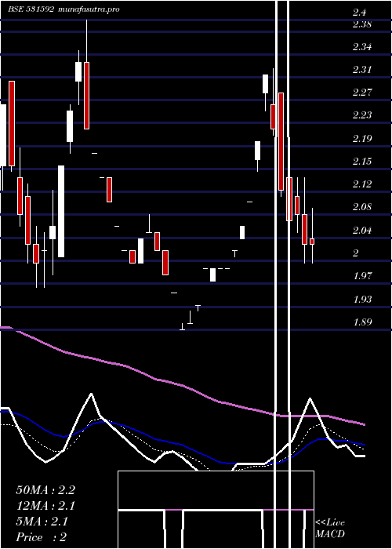Screen dimensions: 392x549
Task: Select the 2.12 price axis label
Action: [362, 184]
